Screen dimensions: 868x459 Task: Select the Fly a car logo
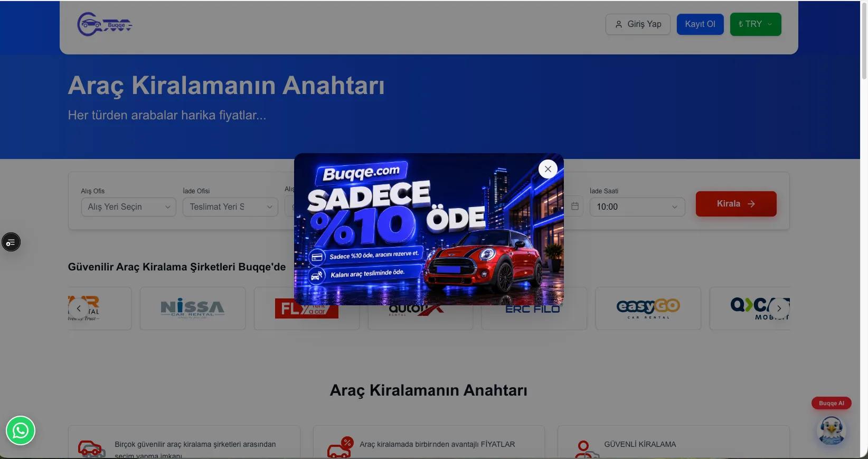point(307,308)
